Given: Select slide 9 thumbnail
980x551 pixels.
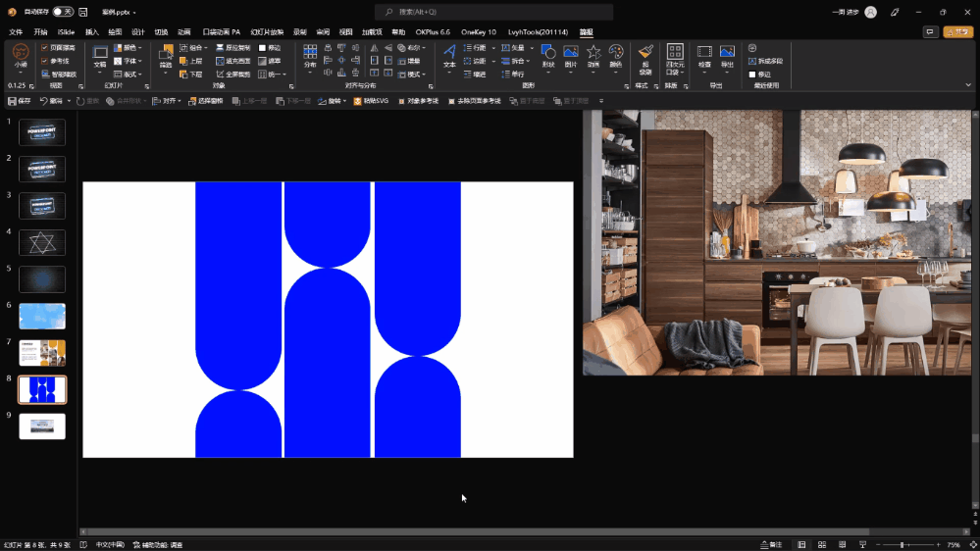Looking at the screenshot, I should point(42,426).
